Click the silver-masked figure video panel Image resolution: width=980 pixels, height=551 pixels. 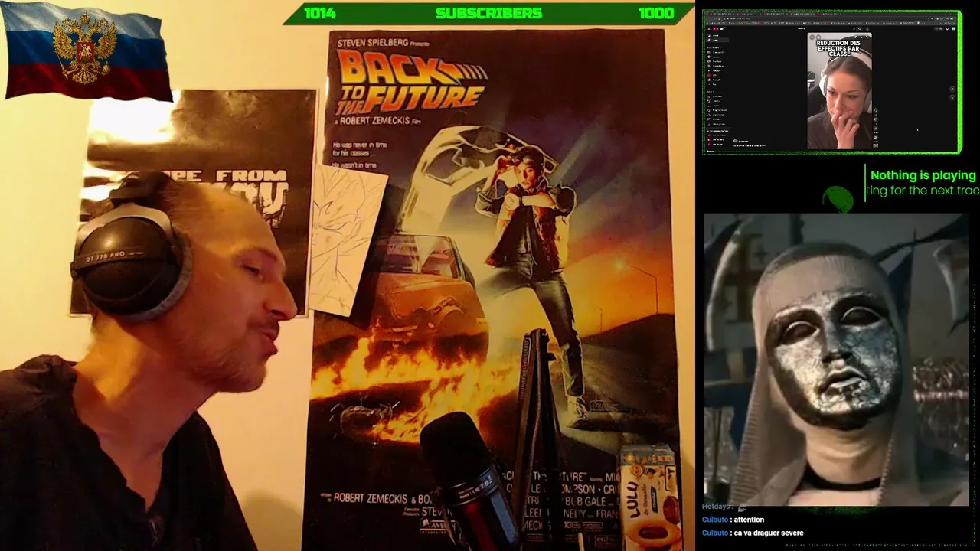pyautogui.click(x=836, y=359)
